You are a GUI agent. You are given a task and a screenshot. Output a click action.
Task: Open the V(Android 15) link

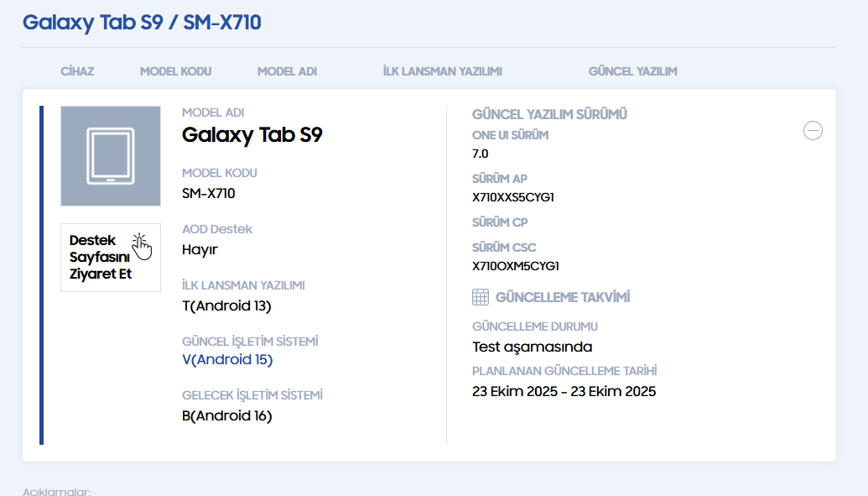227,360
